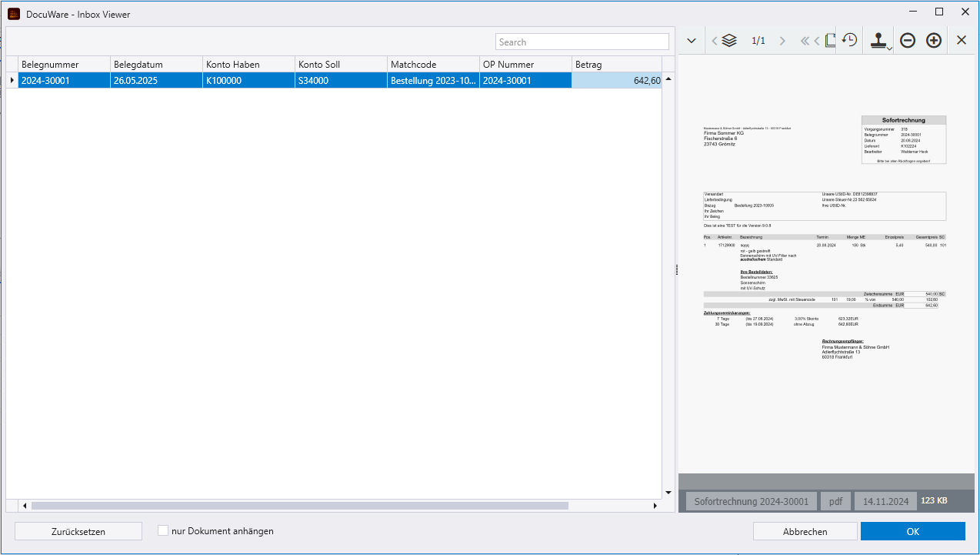Go to next document in stack

point(782,41)
